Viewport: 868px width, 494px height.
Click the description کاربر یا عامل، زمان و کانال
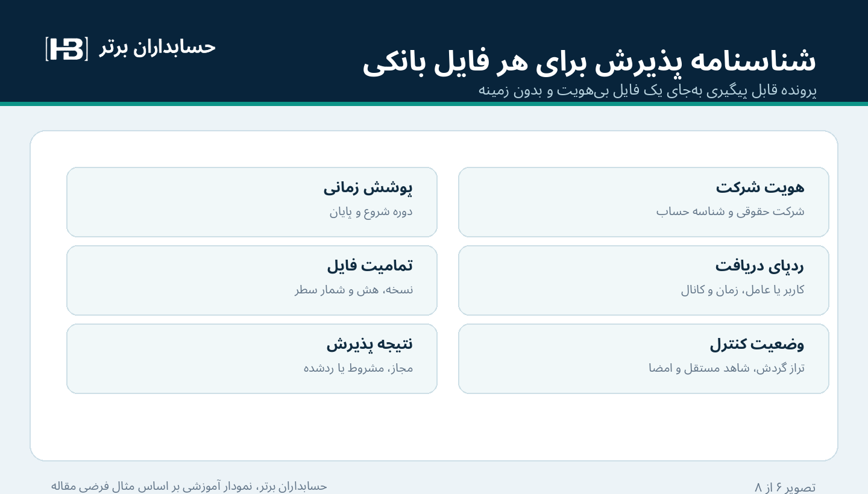[743, 290]
